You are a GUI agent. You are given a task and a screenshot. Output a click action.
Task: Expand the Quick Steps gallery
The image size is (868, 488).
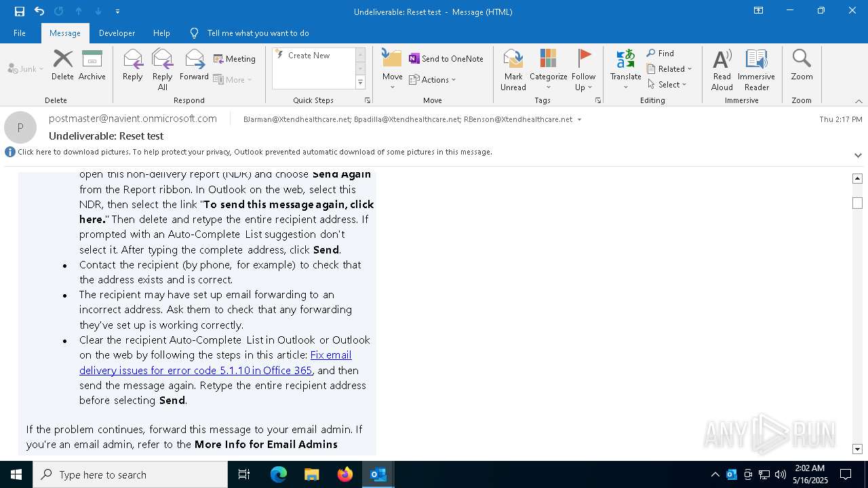(x=360, y=83)
